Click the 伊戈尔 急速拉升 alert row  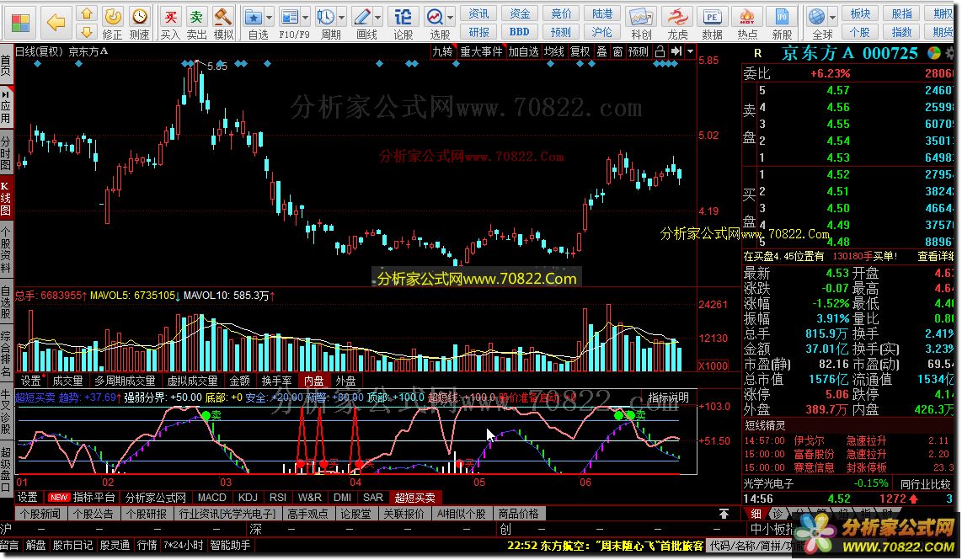pos(847,440)
